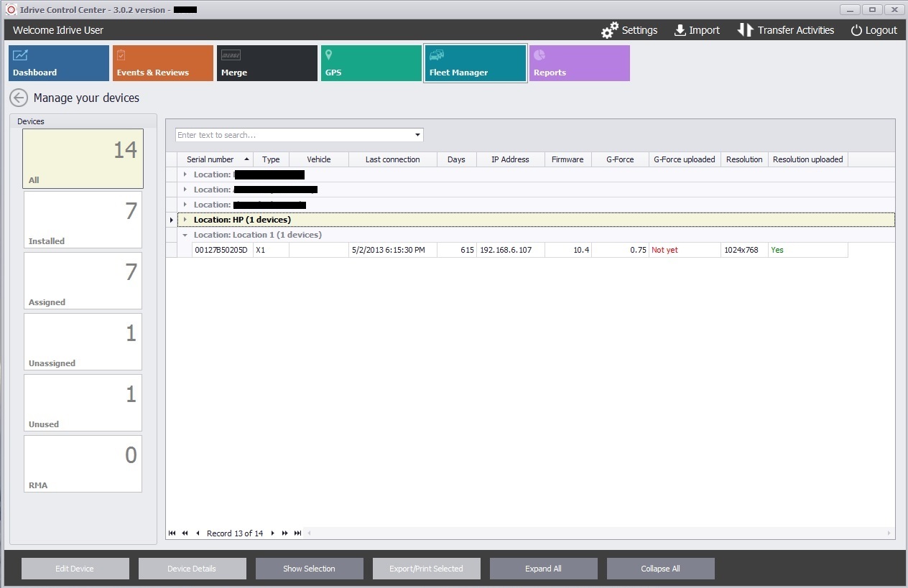This screenshot has height=588, width=908.
Task: Open the search box dropdown arrow
Action: [417, 135]
